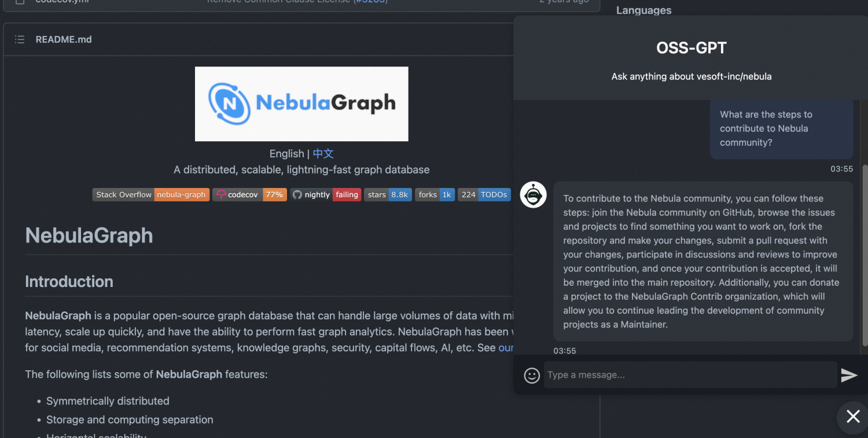This screenshot has width=868, height=438.
Task: Click the Introduction heading
Action: (69, 282)
